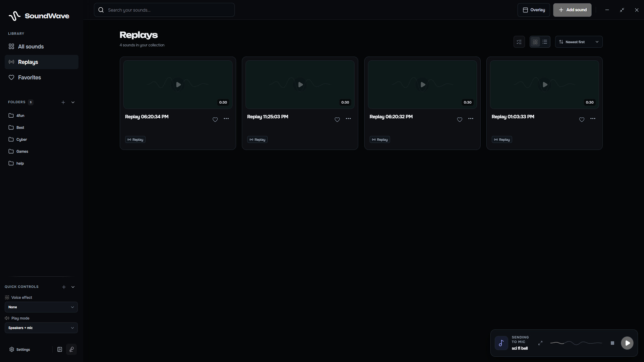Click the Replay 11:25:03 PM title
Screen dimensions: 644x362
point(268,117)
